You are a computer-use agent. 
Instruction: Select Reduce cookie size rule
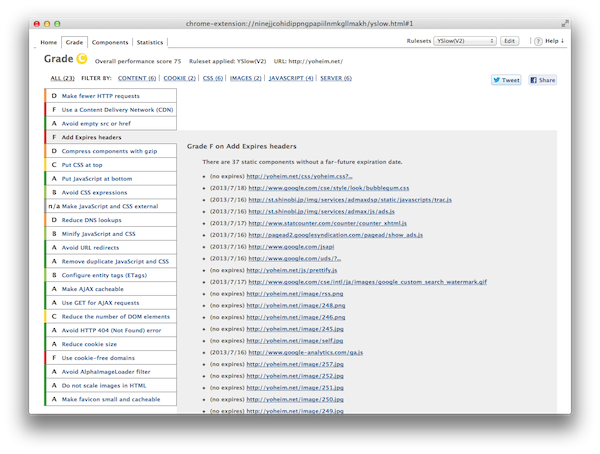click(111, 344)
